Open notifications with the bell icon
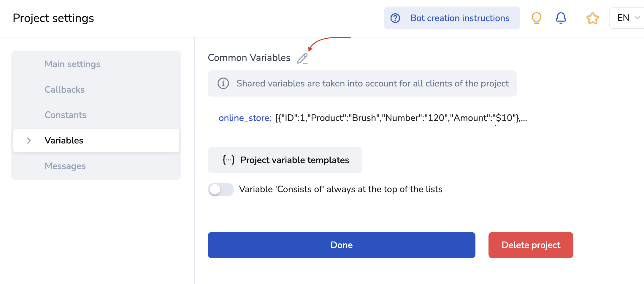Screen dimensions: 644x284 point(561,18)
